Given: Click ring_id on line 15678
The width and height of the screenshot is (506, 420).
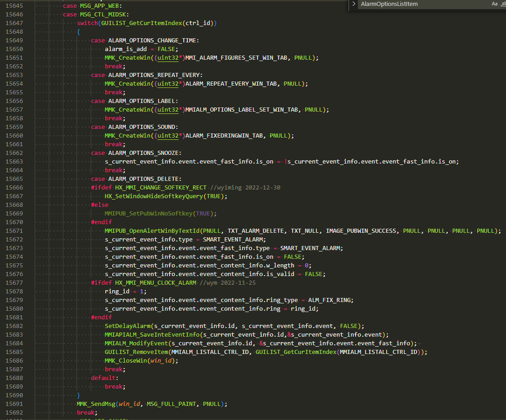Looking at the screenshot, I should point(117,292).
